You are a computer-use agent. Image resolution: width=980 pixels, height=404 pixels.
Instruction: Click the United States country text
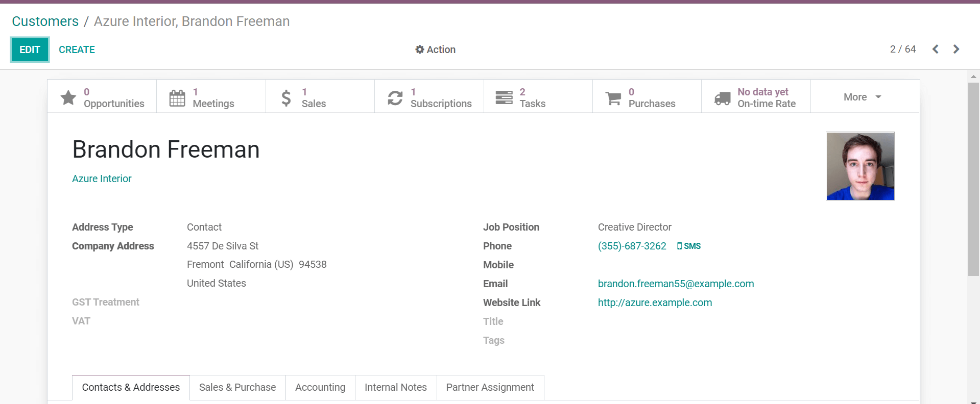[217, 283]
